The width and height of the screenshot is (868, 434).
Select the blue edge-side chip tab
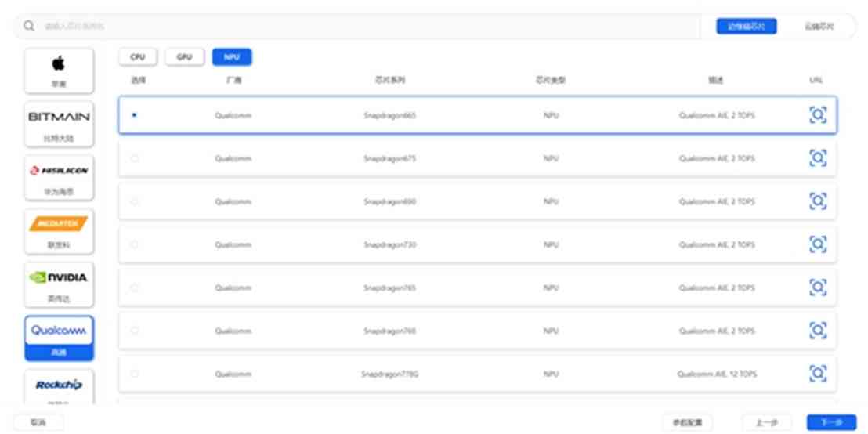747,26
